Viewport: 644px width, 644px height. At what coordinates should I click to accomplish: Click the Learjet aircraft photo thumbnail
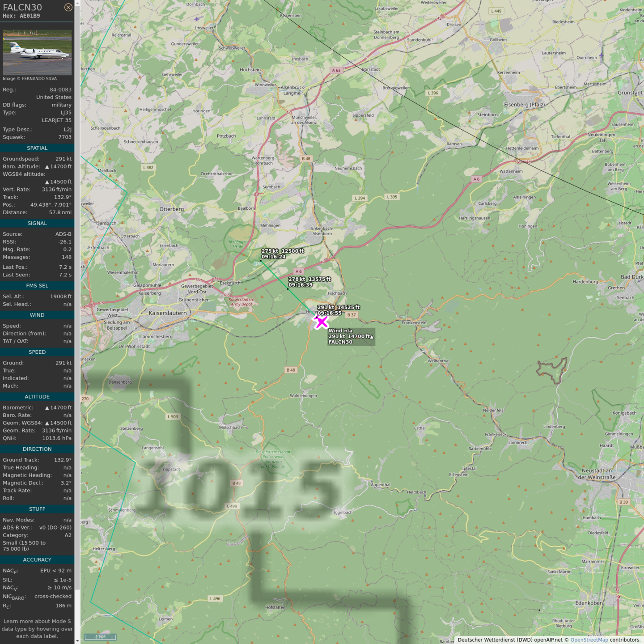(x=37, y=52)
